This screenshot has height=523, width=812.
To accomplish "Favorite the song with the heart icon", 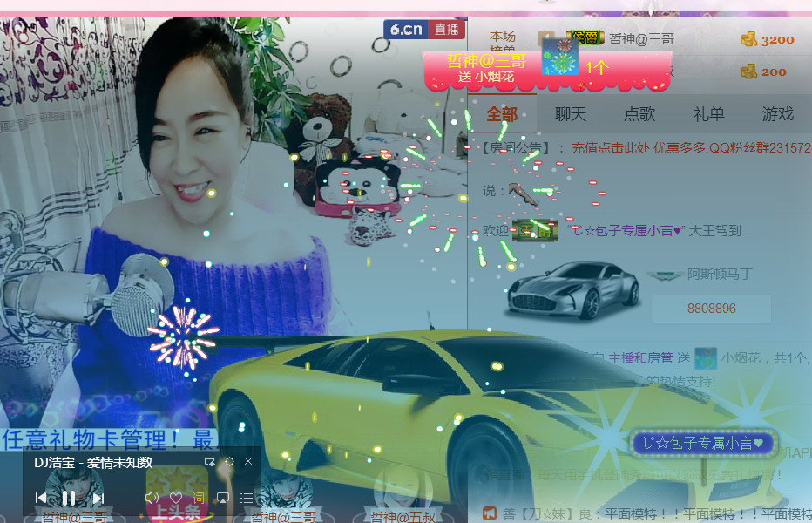I will click(x=176, y=498).
